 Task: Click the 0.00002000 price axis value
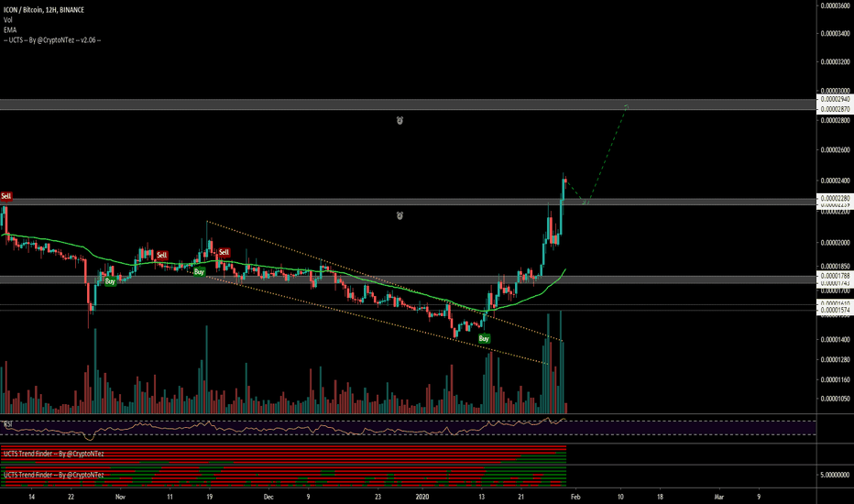tap(836, 243)
